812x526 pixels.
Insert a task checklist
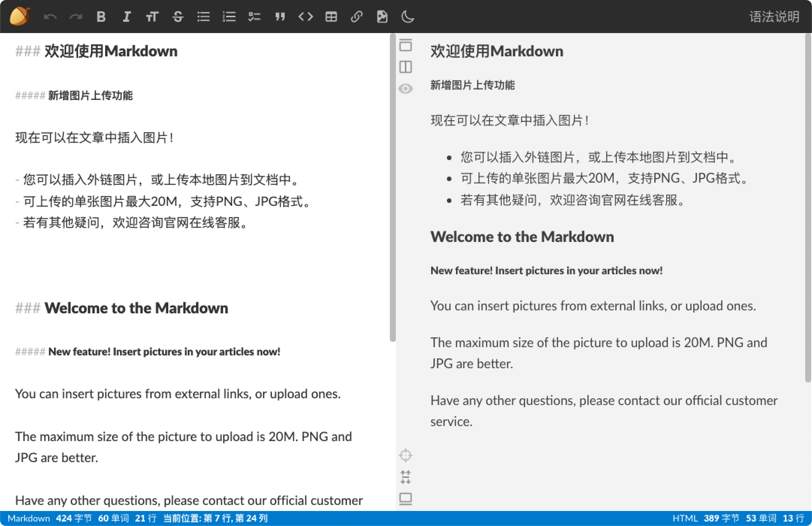click(254, 17)
